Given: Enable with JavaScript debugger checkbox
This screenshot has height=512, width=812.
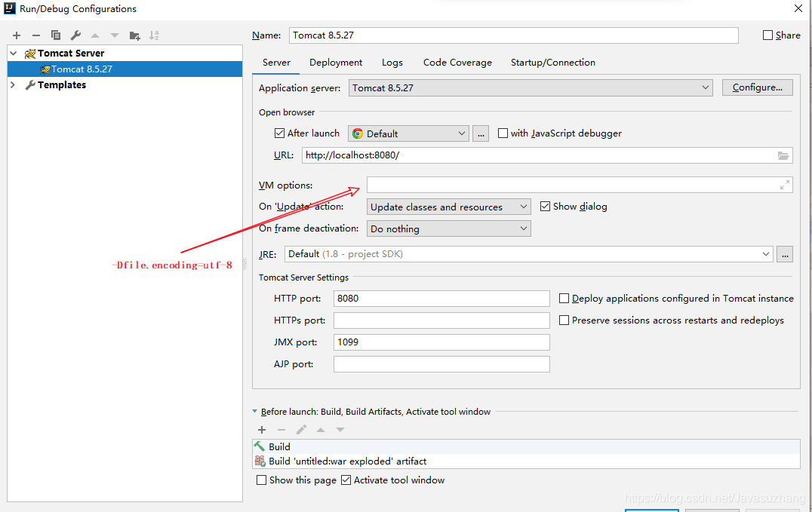Looking at the screenshot, I should point(503,133).
